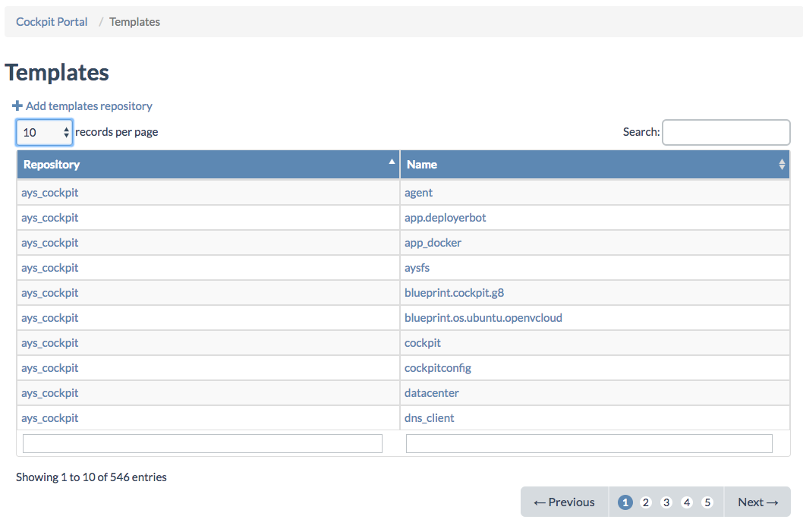Open blueprint.os.ubuntu.openvcloud template
The image size is (803, 532).
483,318
